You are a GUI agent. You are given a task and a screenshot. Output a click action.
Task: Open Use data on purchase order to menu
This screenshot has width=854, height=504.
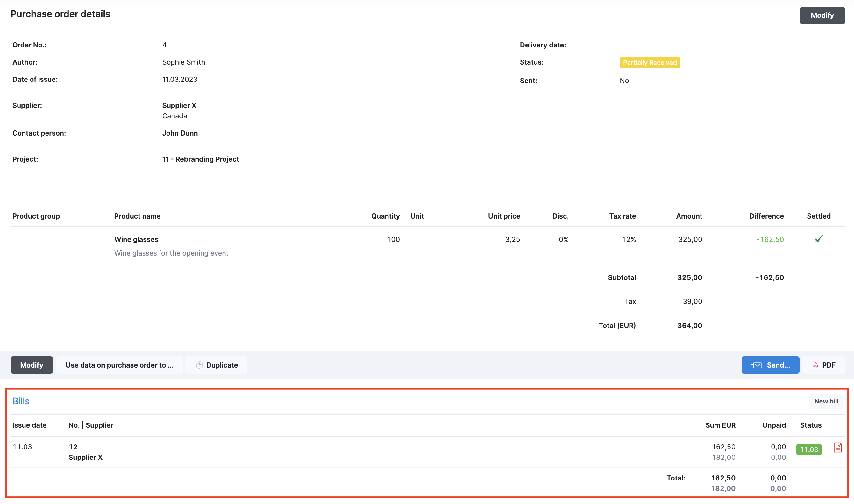tap(120, 365)
